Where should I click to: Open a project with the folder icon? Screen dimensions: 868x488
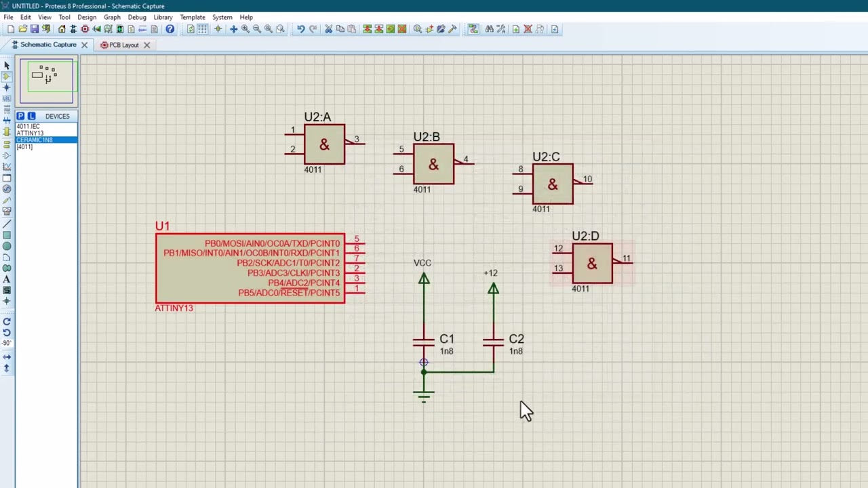pyautogui.click(x=23, y=29)
